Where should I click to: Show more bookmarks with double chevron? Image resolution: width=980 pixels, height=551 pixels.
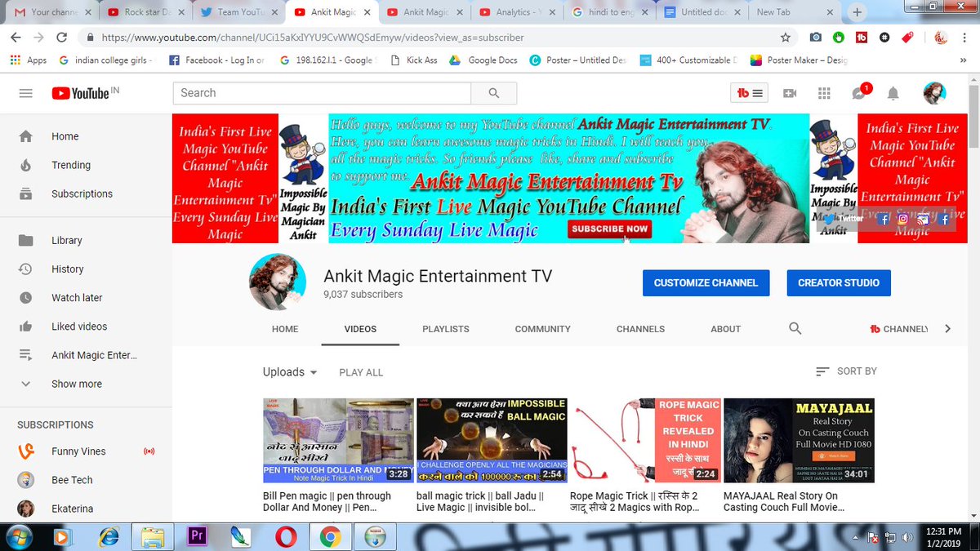(962, 60)
